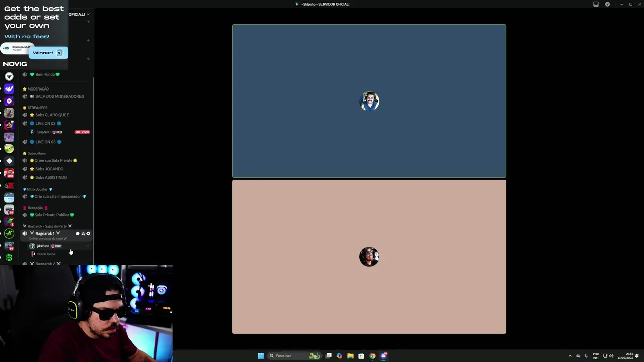
Task: Open chat icon on Ragnarok 1
Action: click(x=77, y=234)
